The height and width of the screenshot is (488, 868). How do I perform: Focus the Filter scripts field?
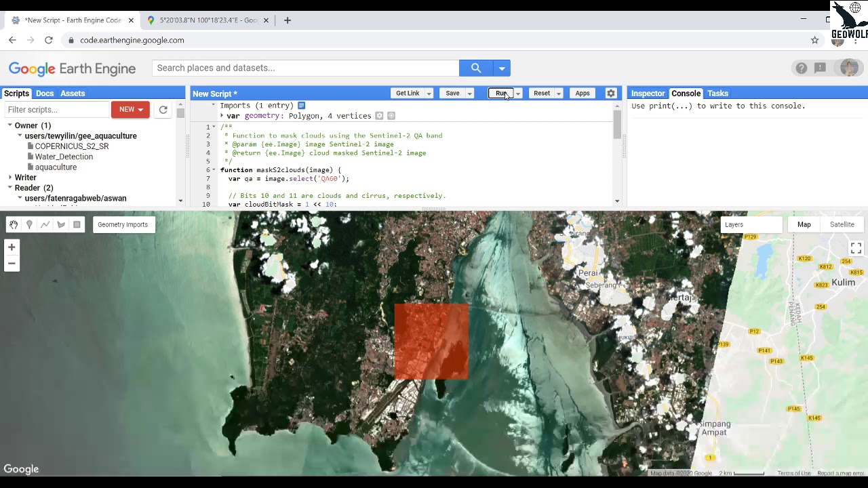tap(57, 110)
